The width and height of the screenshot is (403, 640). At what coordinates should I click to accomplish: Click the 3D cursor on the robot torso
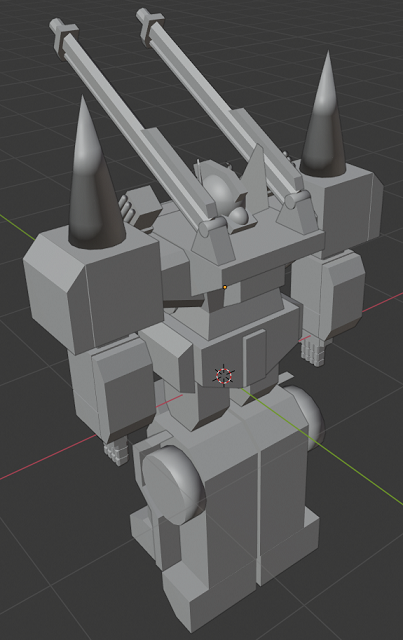tap(223, 376)
